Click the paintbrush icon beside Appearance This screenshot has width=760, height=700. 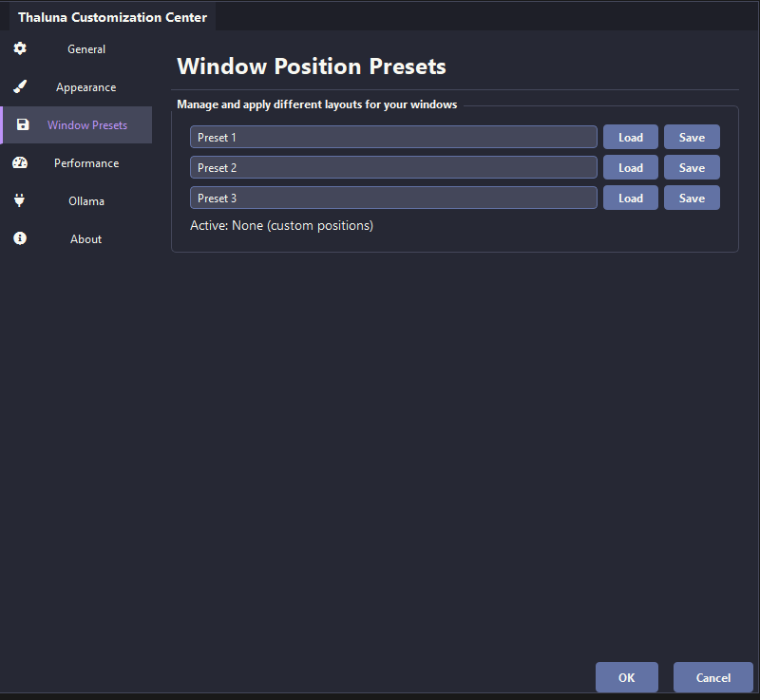point(20,86)
